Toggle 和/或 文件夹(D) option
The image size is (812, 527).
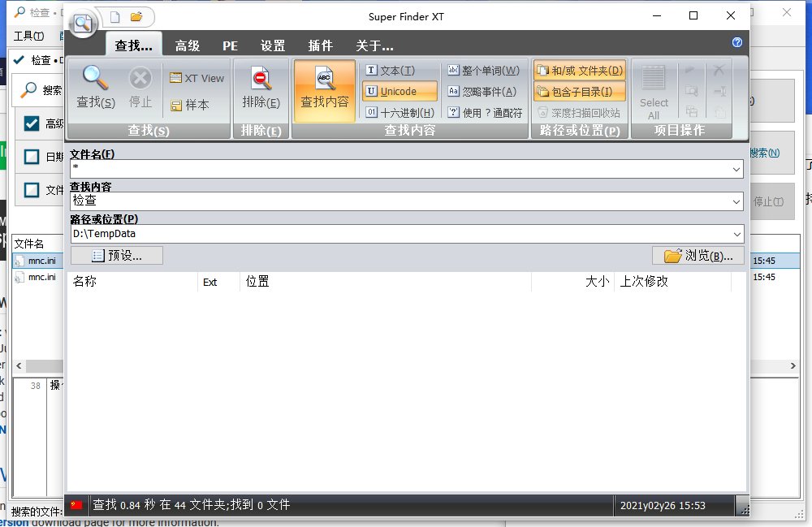pyautogui.click(x=580, y=71)
